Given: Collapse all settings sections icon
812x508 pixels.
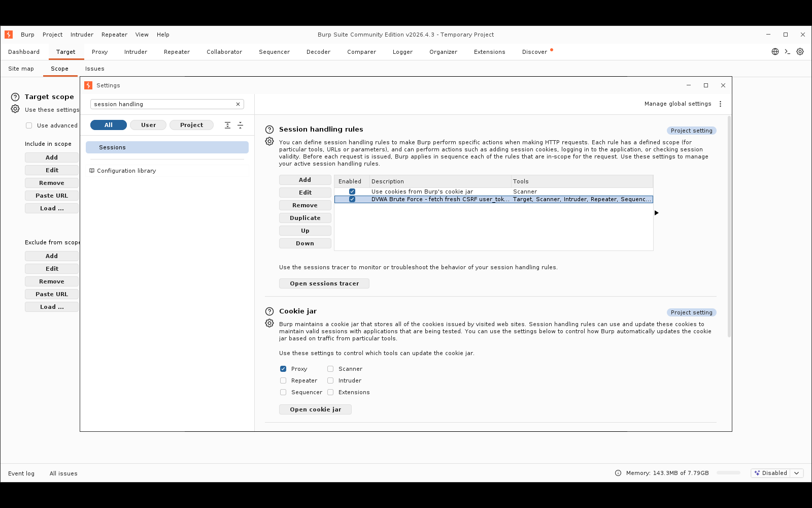Looking at the screenshot, I should pyautogui.click(x=240, y=125).
